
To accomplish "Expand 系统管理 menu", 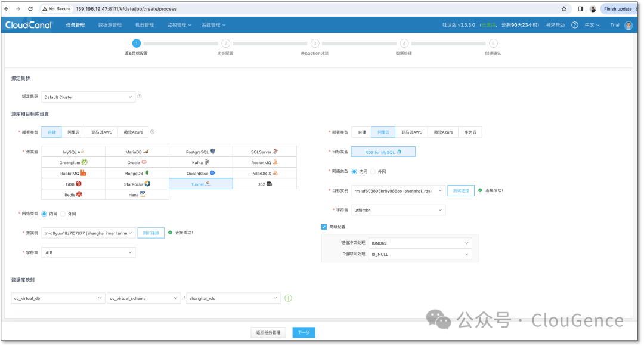I will (x=213, y=25).
